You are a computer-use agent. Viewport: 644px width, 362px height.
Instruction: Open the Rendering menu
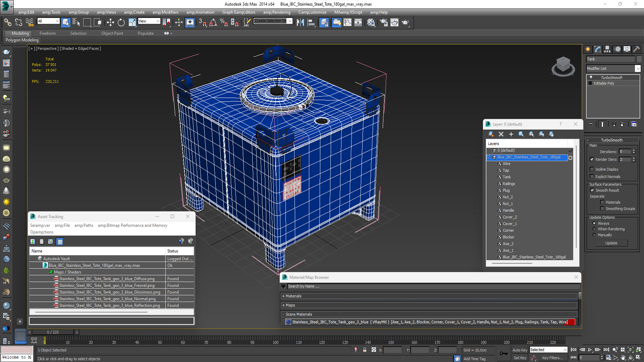tap(277, 12)
